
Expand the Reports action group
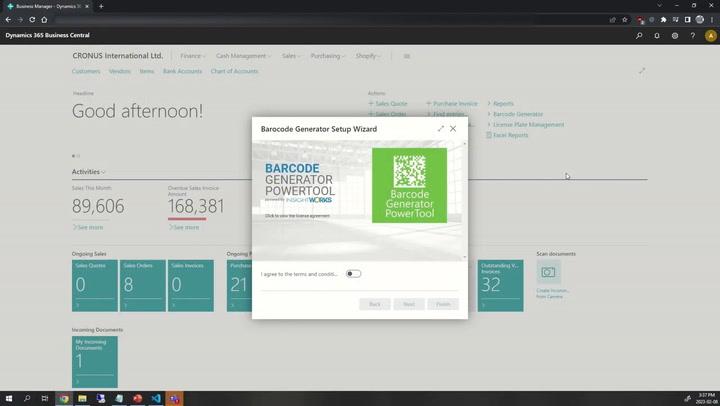[501, 104]
